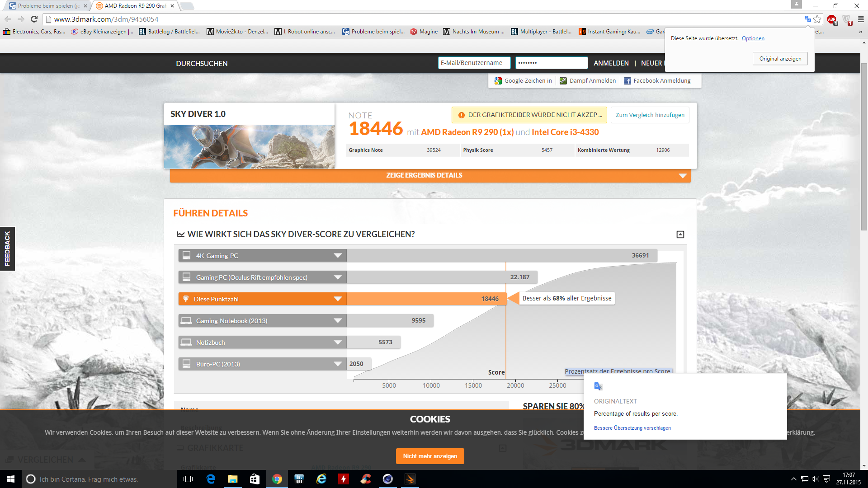
Task: Focus the password input field
Action: 552,63
